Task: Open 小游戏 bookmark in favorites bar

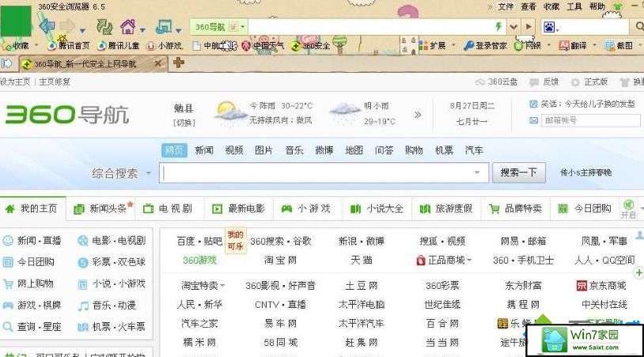Action: pyautogui.click(x=165, y=46)
